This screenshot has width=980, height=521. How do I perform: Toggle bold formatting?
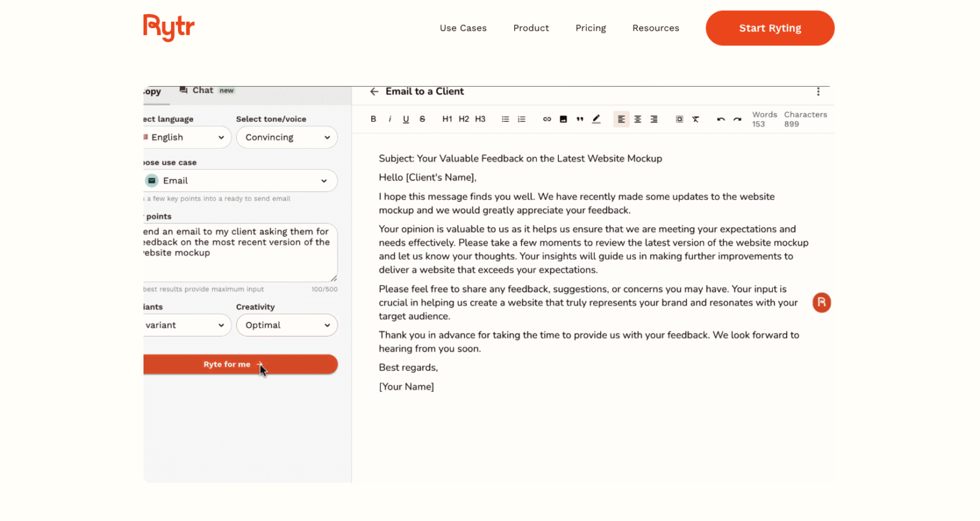[373, 119]
